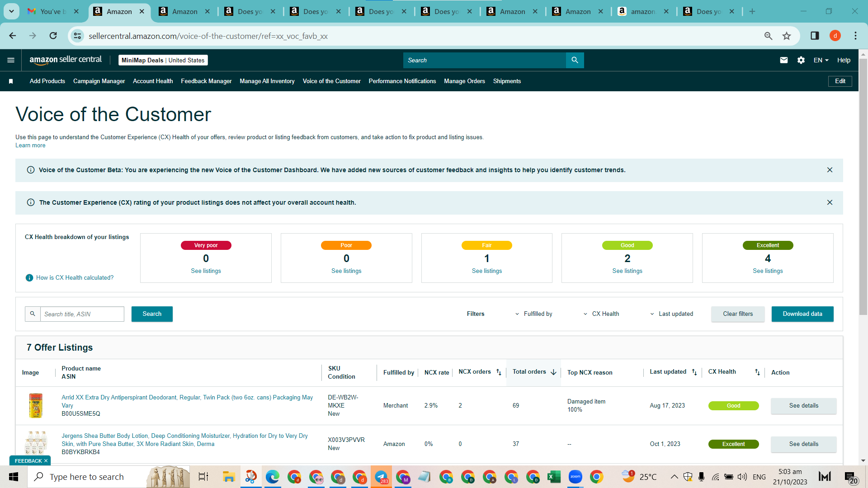Expand the Fulfilled by filter
This screenshot has height=488, width=868.
coord(533,314)
